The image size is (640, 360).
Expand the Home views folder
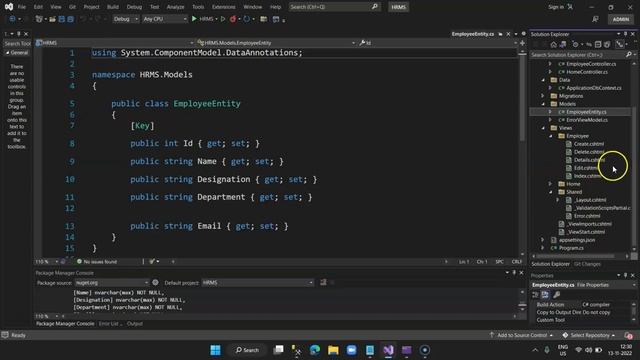point(551,184)
